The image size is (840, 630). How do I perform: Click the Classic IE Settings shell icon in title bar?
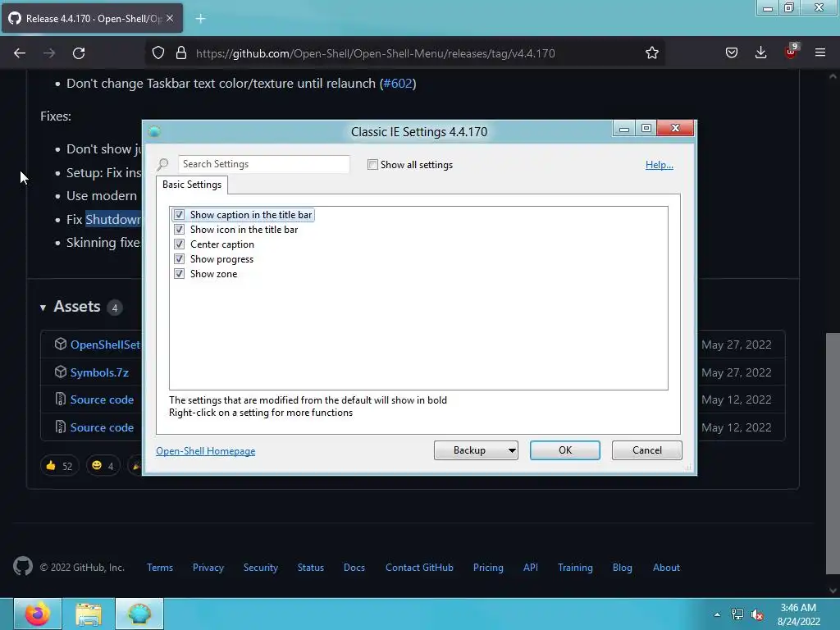[154, 131]
